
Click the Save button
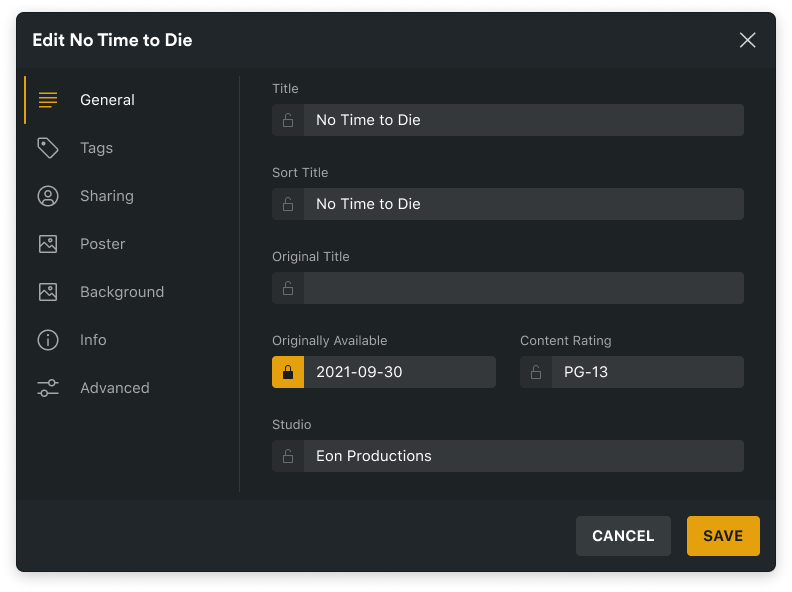point(723,536)
